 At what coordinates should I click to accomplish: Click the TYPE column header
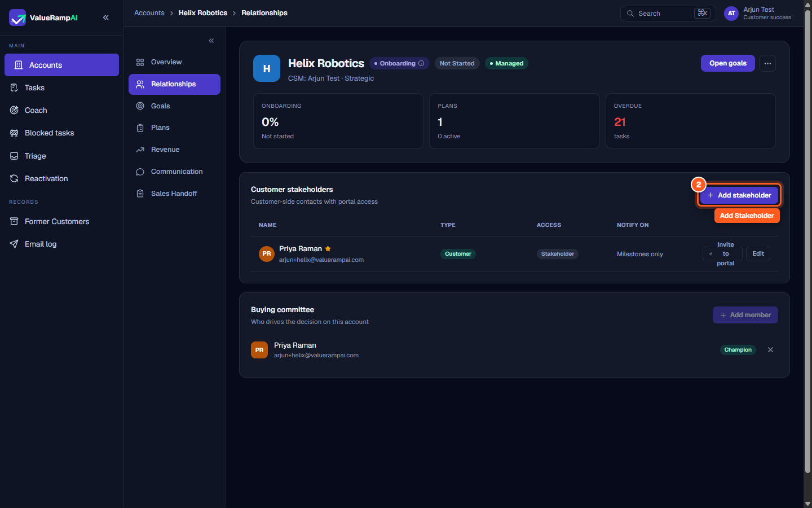coord(448,225)
